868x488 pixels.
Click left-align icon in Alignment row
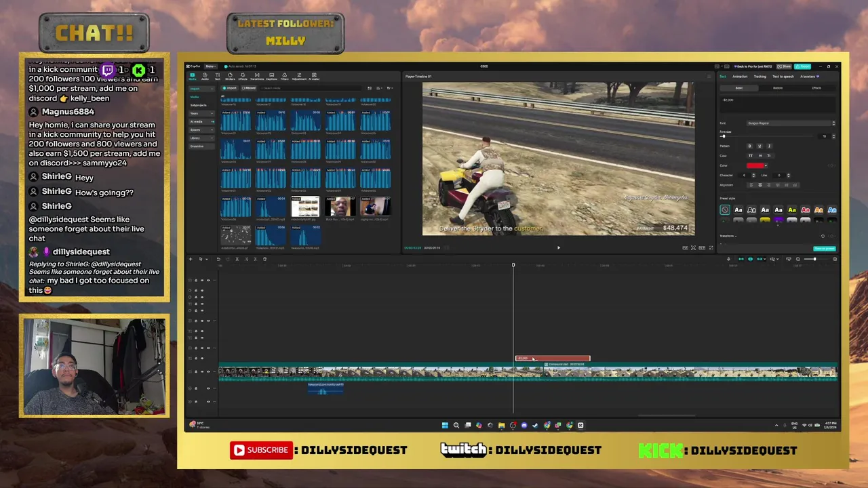coord(751,185)
